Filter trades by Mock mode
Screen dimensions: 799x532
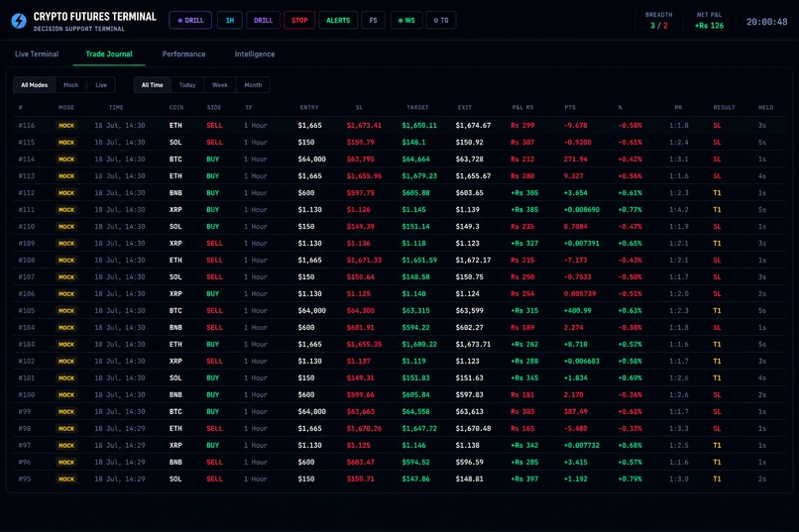70,85
